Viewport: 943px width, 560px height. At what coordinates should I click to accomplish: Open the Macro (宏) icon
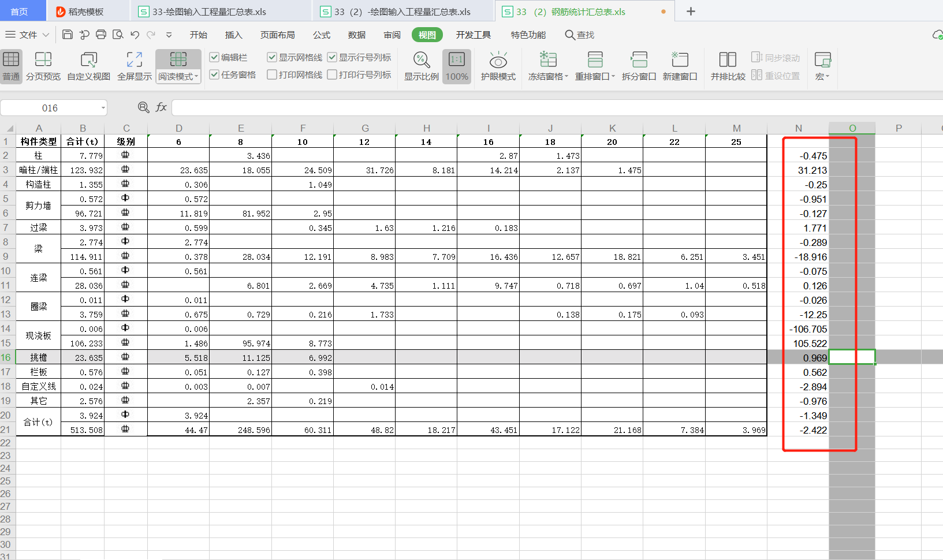click(822, 59)
